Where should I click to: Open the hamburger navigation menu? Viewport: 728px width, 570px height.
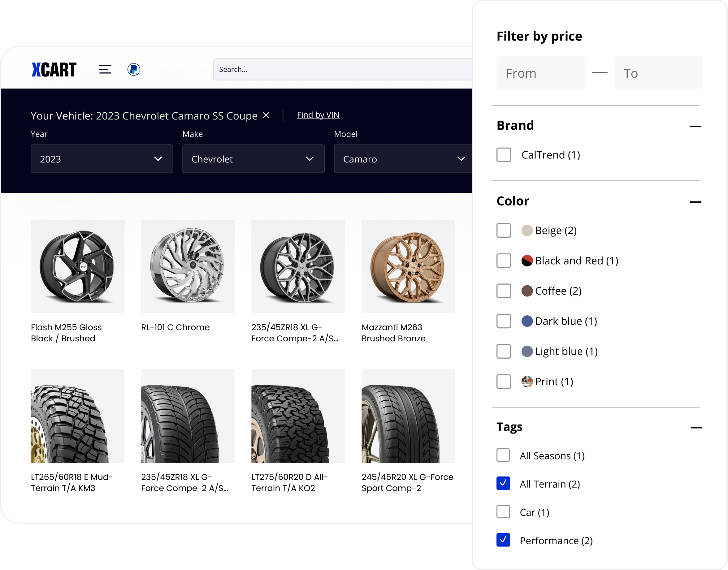105,69
